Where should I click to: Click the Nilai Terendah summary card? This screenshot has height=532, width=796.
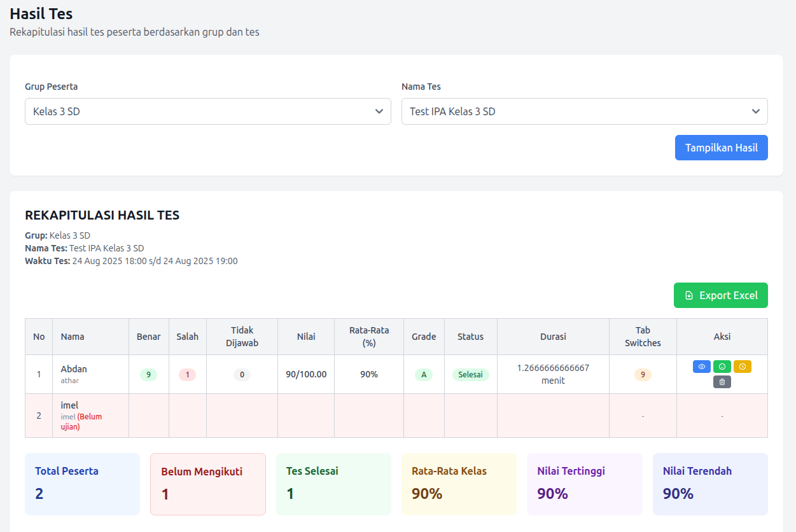tap(709, 484)
